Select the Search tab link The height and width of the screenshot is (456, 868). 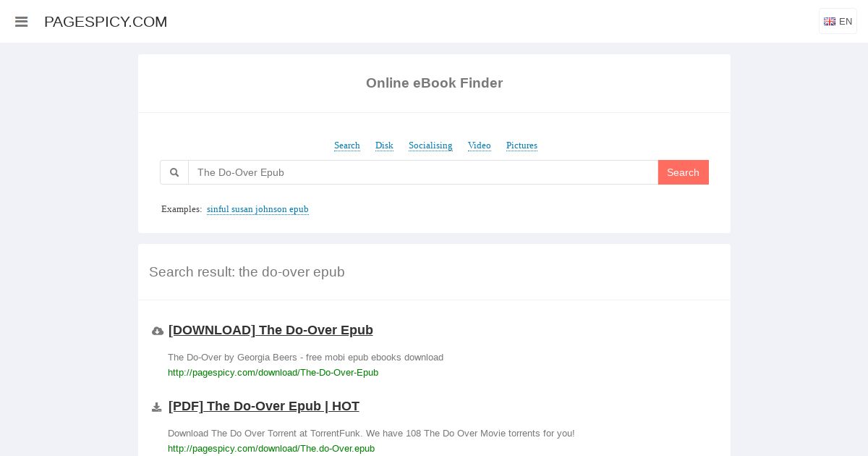click(347, 145)
